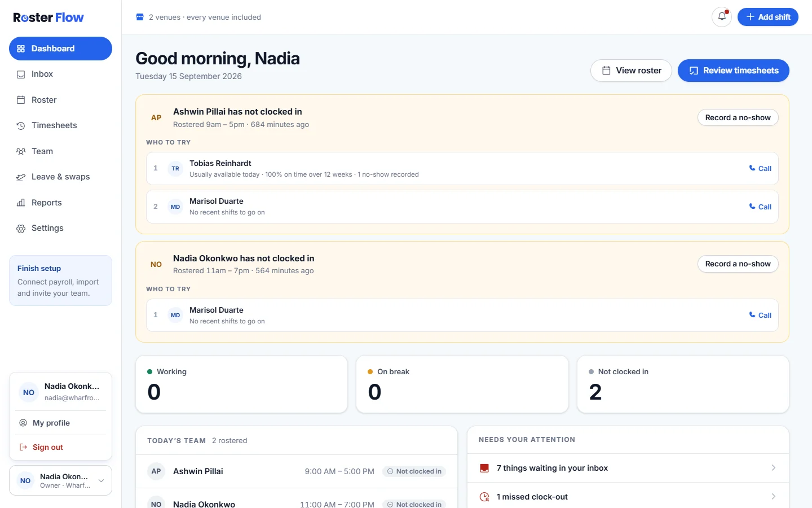Click the red inbox icon under Needs Your Attention

[484, 468]
